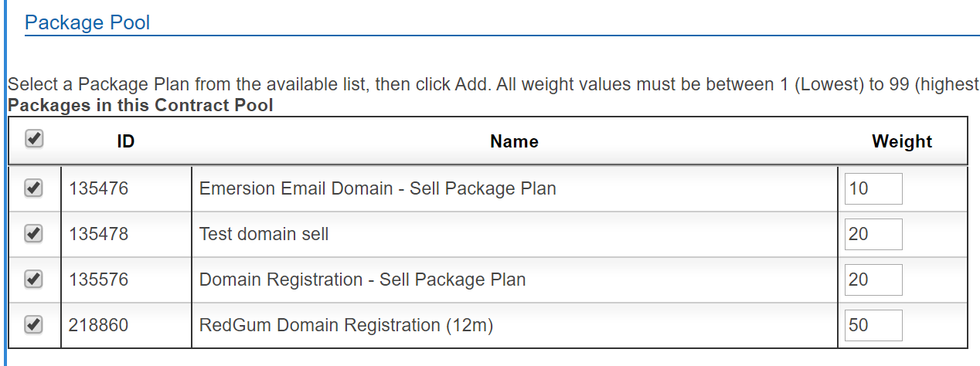Click the ID column header
The height and width of the screenshot is (366, 980).
125,141
